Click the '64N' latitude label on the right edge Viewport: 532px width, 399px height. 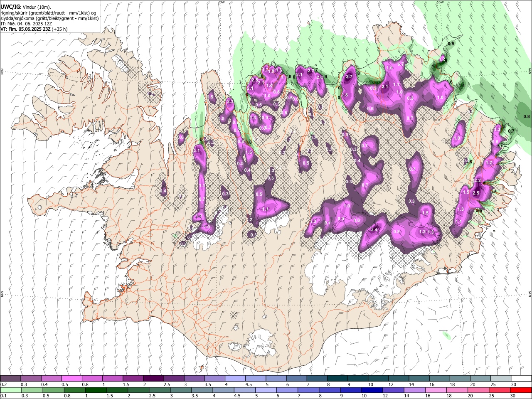530,294
